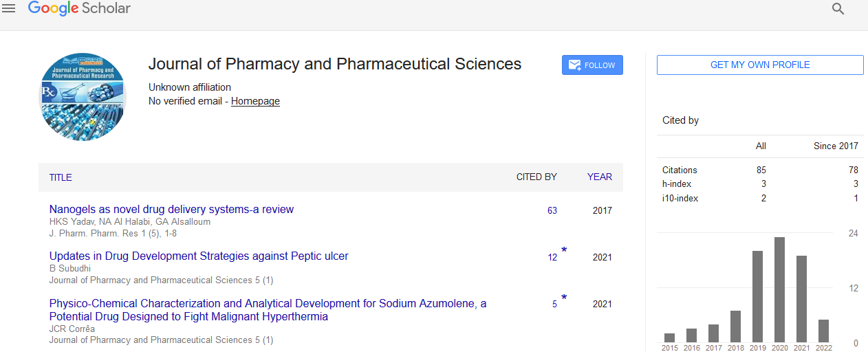Click the Google Scholar logo
868x354 pixels.
click(79, 9)
